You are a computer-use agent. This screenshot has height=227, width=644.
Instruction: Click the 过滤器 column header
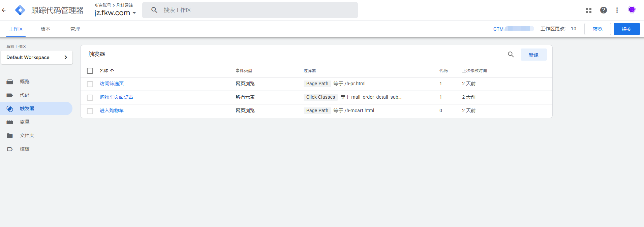[310, 70]
